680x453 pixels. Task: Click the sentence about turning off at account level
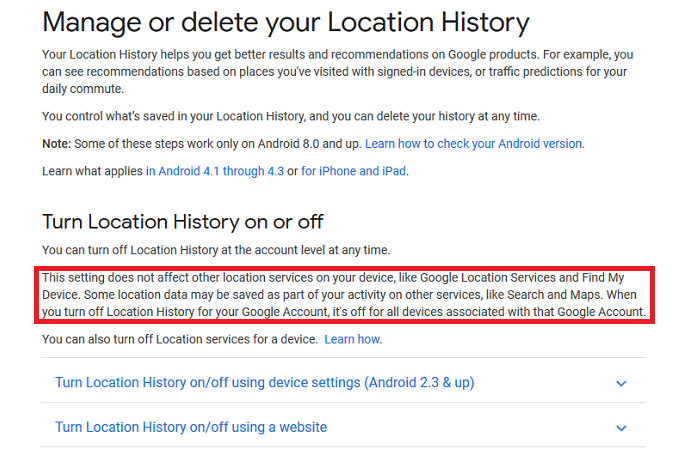(222, 249)
